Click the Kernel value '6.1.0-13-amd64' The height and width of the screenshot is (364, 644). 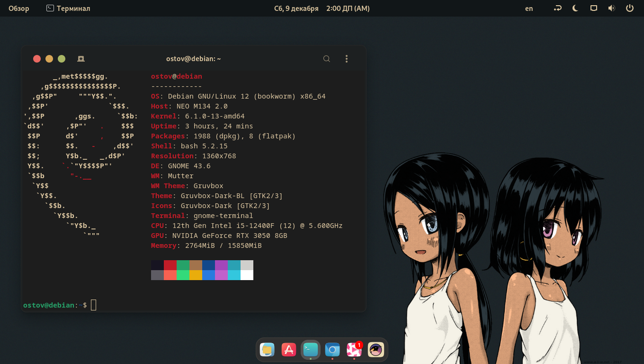(x=215, y=116)
